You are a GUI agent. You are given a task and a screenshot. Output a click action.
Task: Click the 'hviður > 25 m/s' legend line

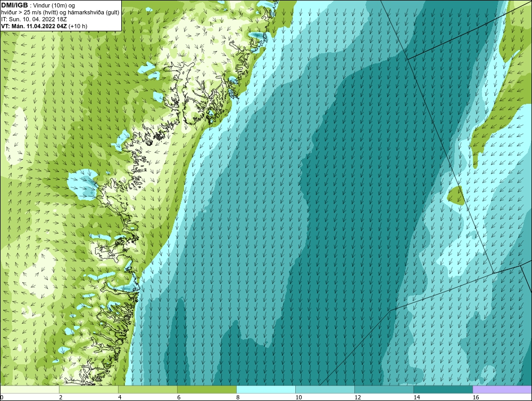(x=61, y=12)
